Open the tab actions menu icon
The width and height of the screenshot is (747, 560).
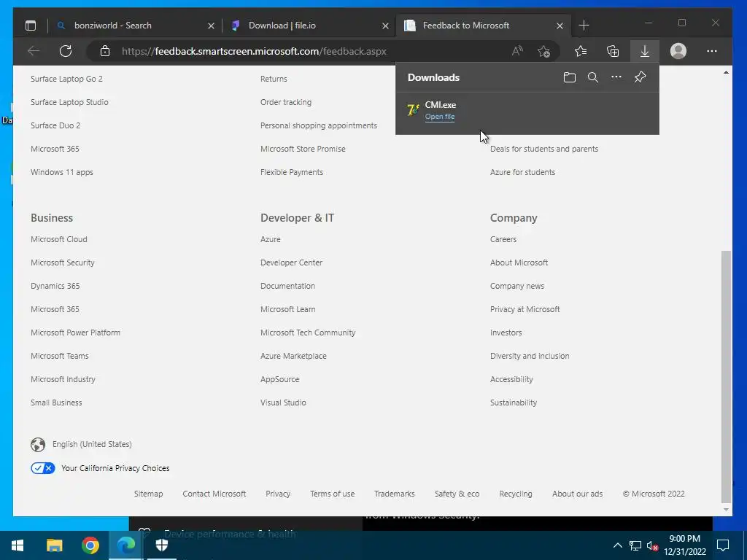point(31,26)
